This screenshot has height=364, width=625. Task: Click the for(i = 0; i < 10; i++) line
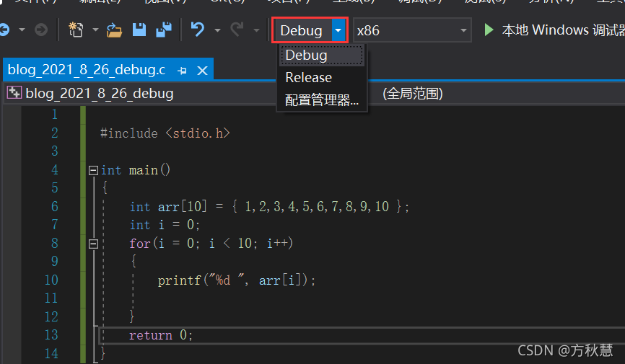[x=211, y=244]
